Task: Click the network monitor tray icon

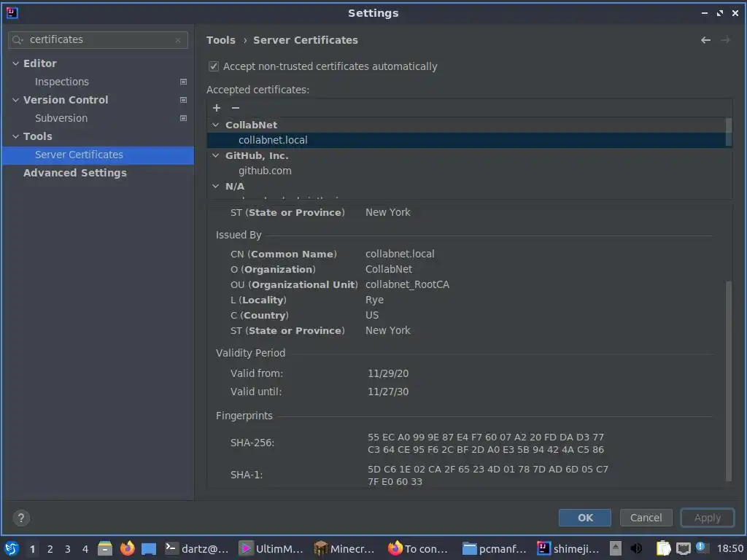Action: [683, 548]
